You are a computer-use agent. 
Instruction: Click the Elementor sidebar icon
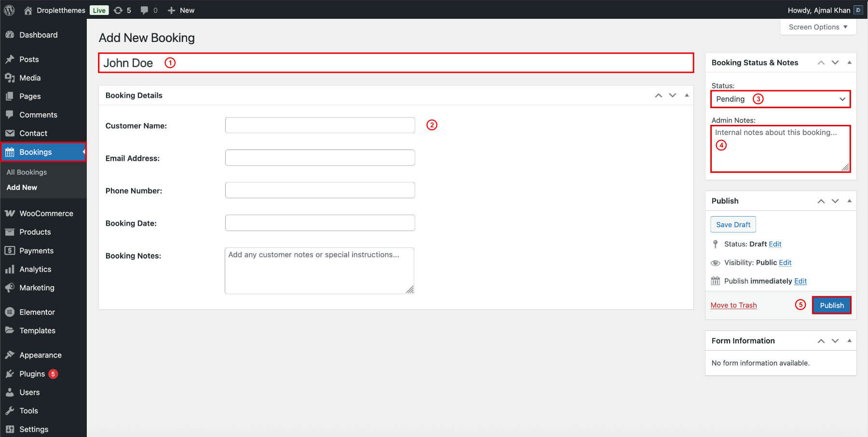tap(10, 312)
